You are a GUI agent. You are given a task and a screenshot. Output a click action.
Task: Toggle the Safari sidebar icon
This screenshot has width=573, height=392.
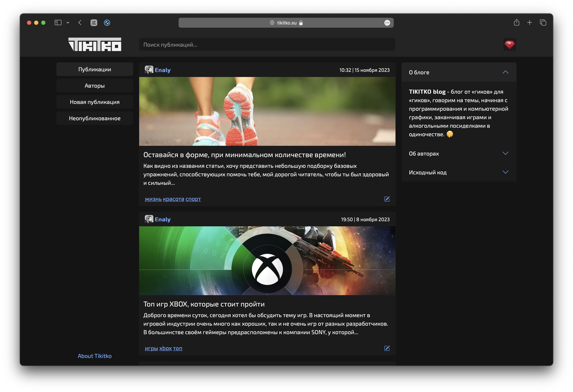pos(58,23)
